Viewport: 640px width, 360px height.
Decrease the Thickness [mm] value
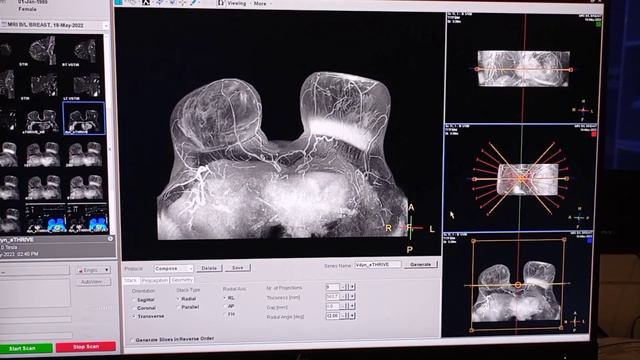coord(344,296)
